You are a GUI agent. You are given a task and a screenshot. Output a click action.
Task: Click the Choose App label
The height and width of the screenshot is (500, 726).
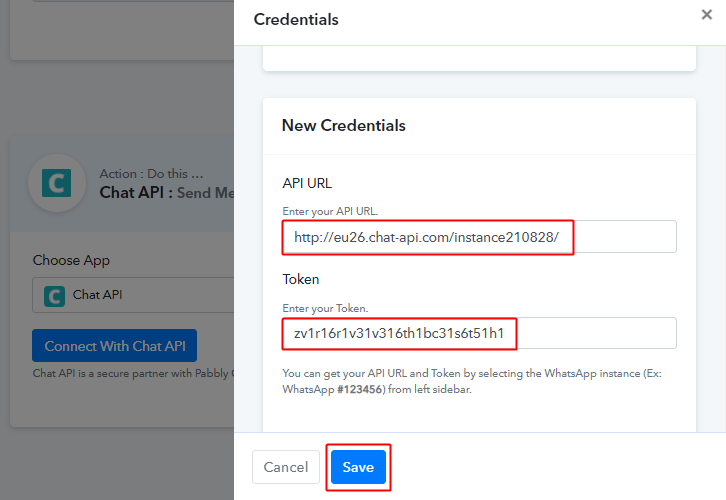pyautogui.click(x=71, y=260)
